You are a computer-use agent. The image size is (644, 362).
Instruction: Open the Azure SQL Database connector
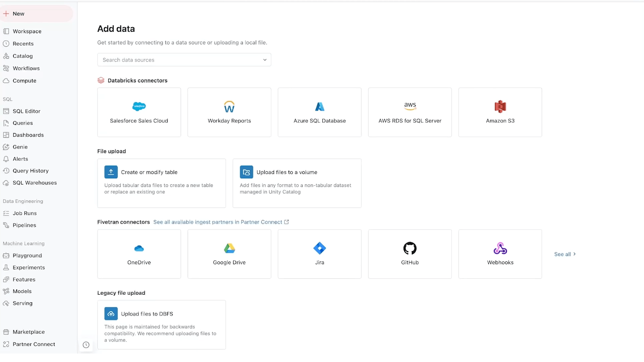(319, 112)
